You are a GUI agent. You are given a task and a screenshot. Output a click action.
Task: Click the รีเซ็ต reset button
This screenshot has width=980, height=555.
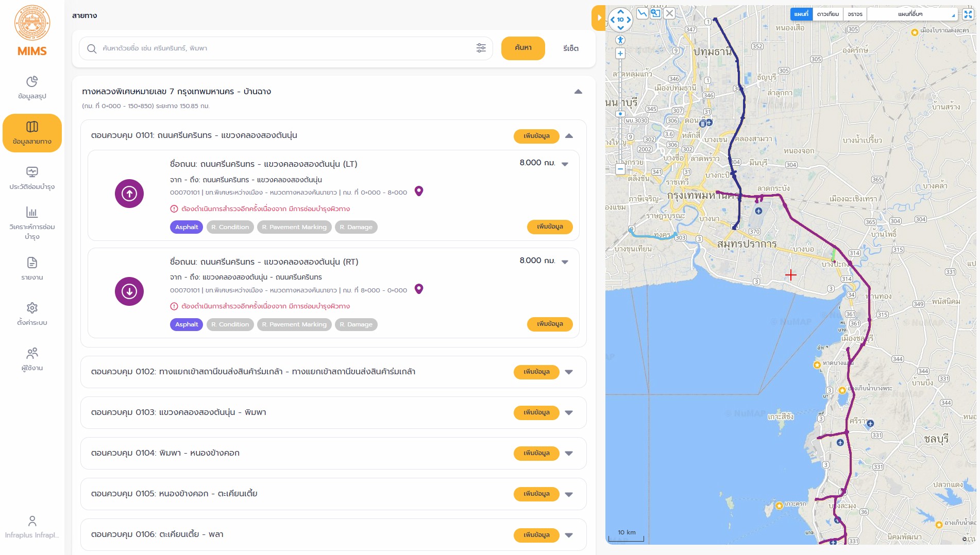tap(570, 48)
